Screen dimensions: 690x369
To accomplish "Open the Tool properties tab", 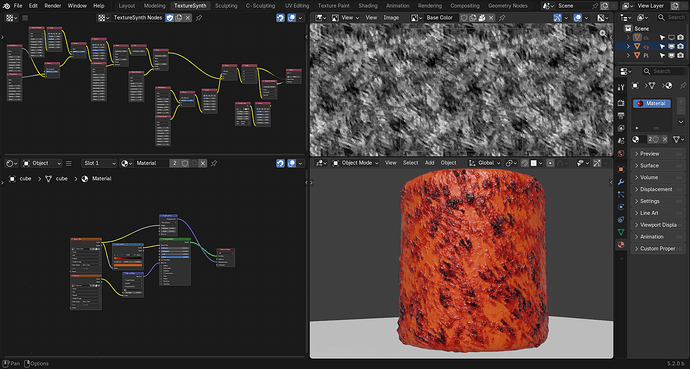I will 621,88.
